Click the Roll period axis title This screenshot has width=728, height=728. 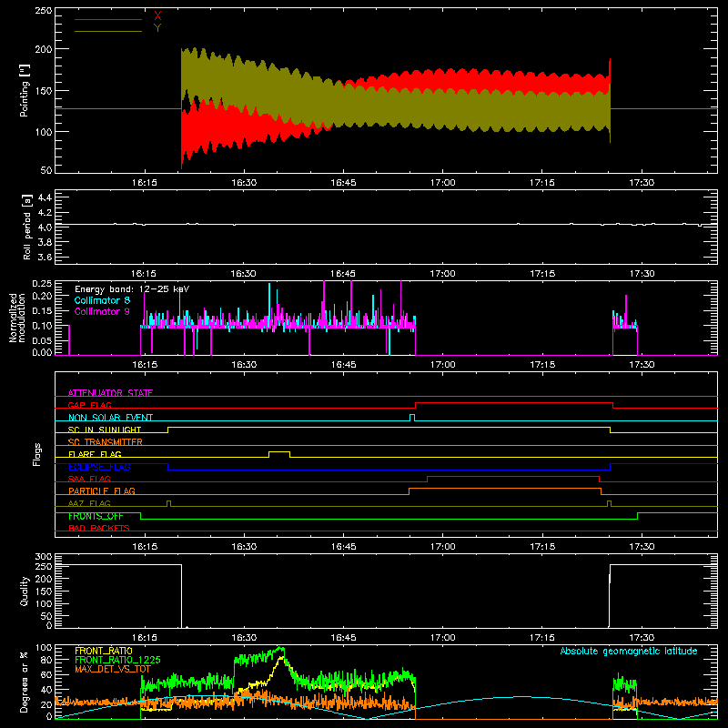[27, 227]
